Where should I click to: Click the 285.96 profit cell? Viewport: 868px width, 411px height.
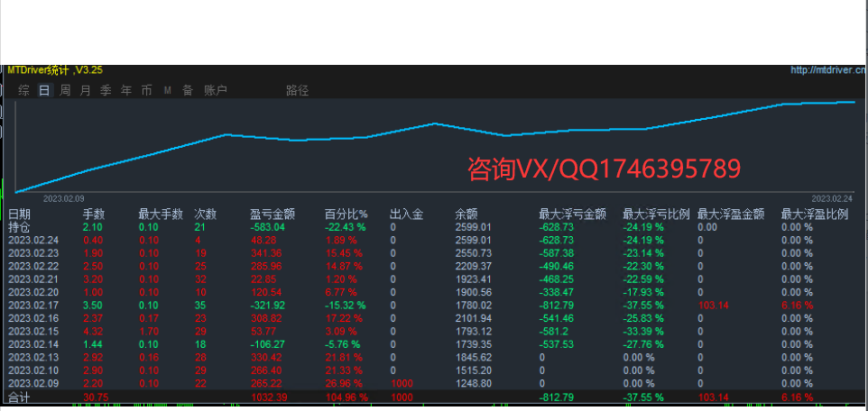265,266
